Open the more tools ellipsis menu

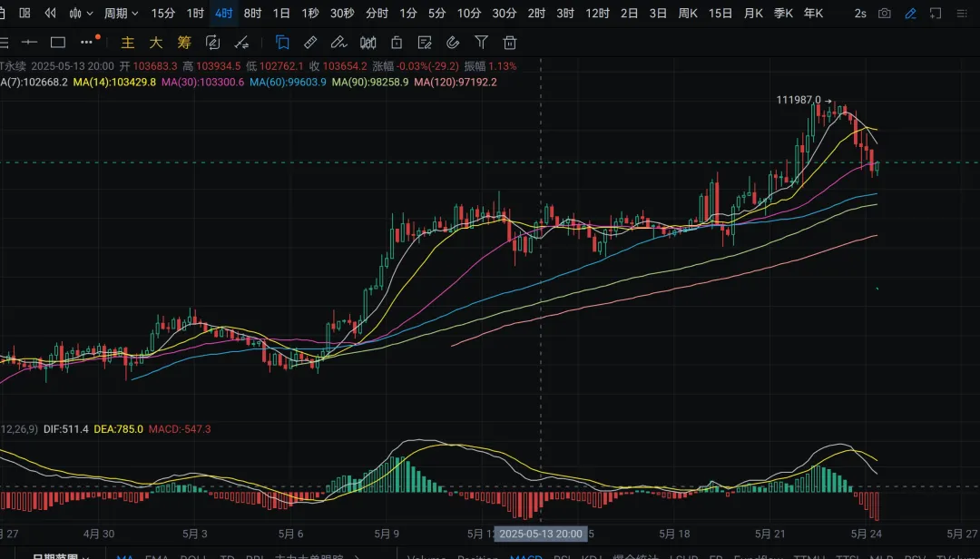pos(86,42)
